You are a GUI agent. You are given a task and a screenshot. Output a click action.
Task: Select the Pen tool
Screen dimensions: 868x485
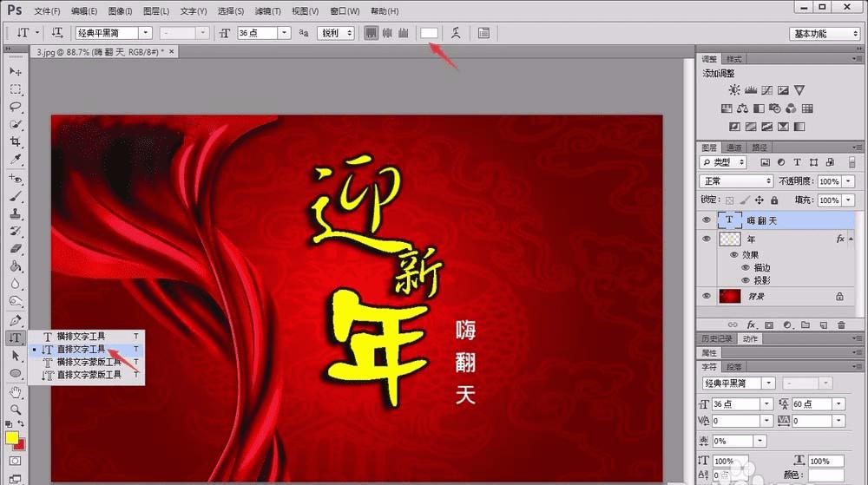point(15,320)
